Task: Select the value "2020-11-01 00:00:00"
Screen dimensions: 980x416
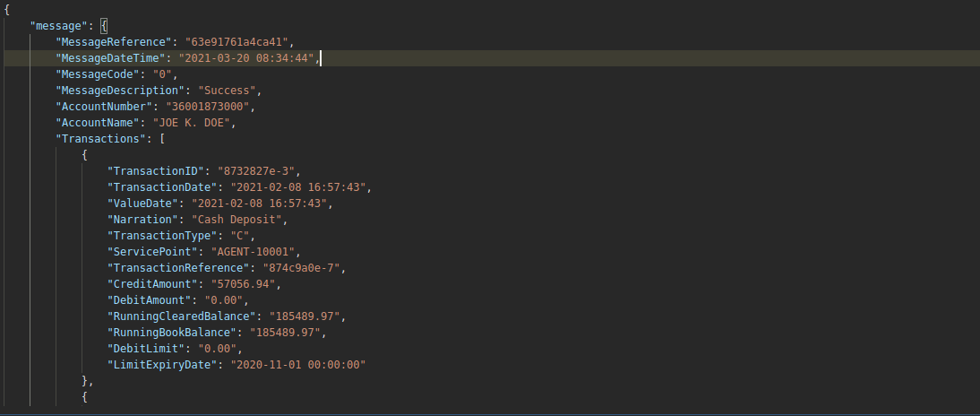Action: click(297, 366)
